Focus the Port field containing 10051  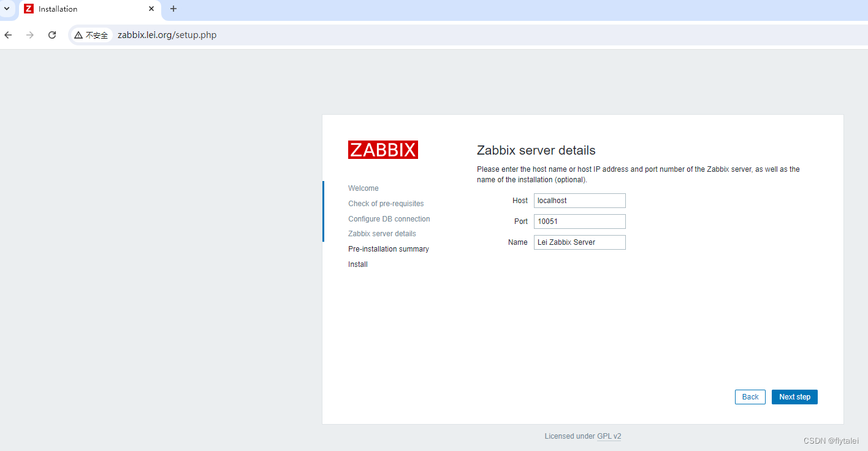pos(580,222)
